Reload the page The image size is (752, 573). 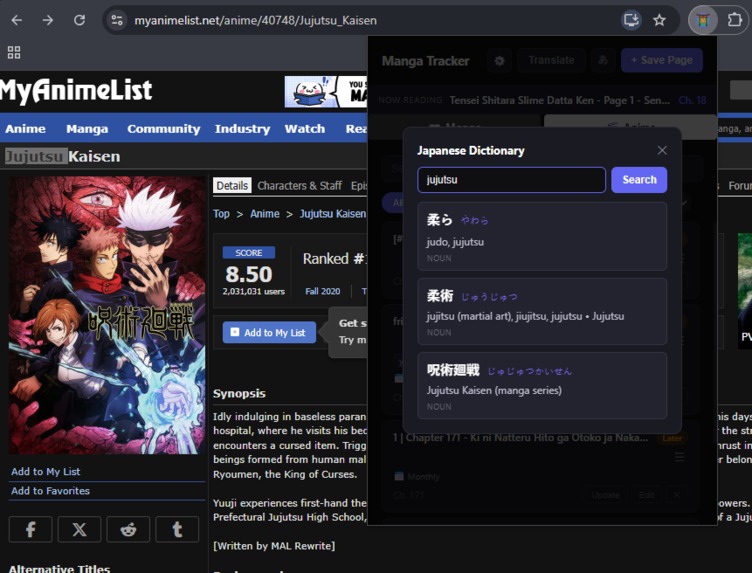click(80, 20)
